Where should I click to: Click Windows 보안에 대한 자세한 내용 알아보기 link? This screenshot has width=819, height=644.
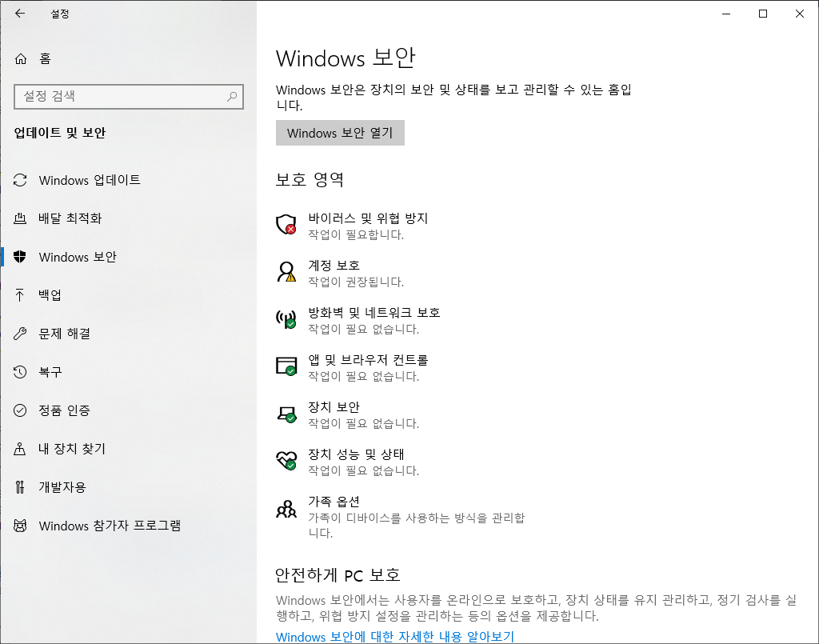[x=395, y=637]
